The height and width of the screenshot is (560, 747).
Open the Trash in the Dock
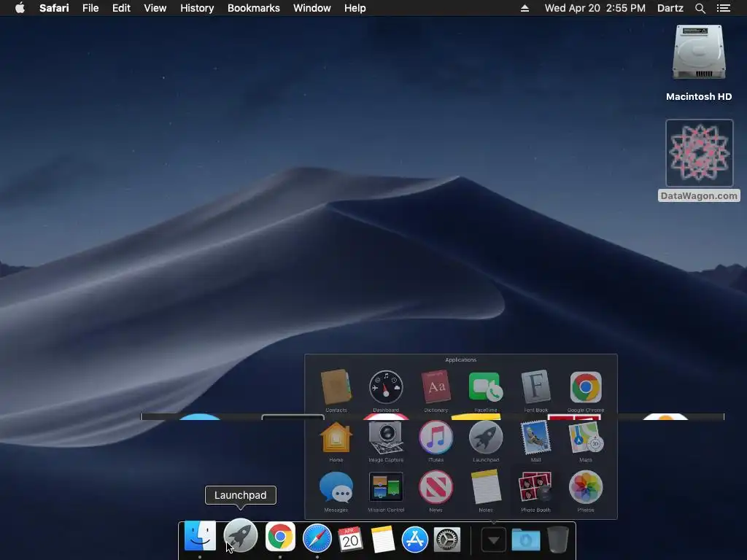tap(557, 539)
